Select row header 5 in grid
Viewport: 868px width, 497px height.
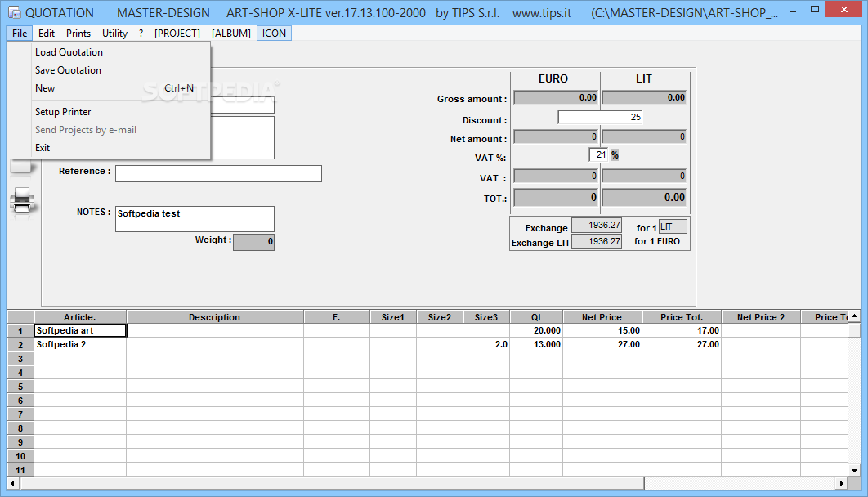[20, 387]
